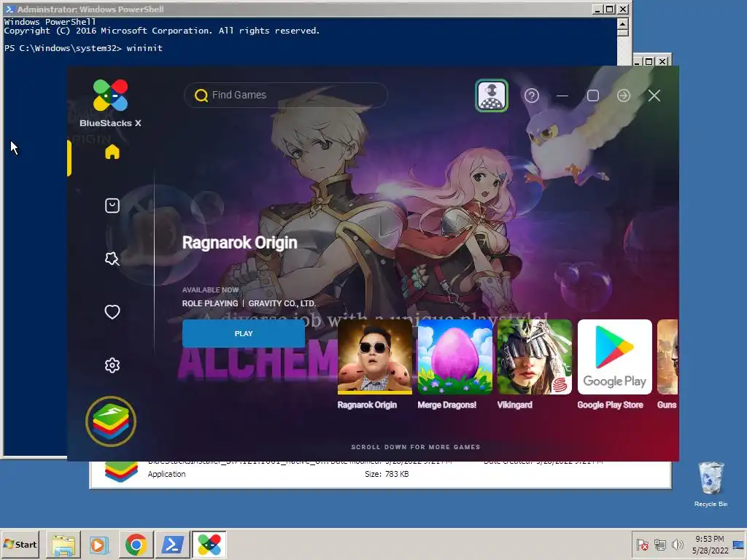747x560 pixels.
Task: Open the favorites heart icon in sidebar
Action: [x=112, y=312]
